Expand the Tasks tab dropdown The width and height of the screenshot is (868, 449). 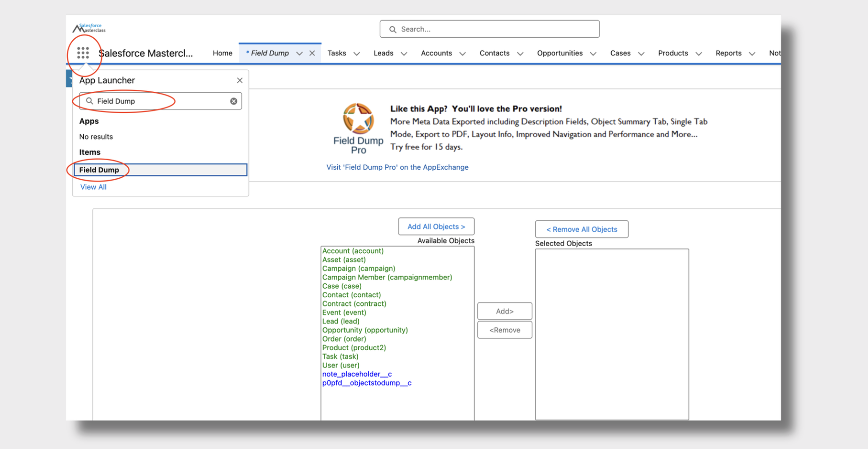357,54
